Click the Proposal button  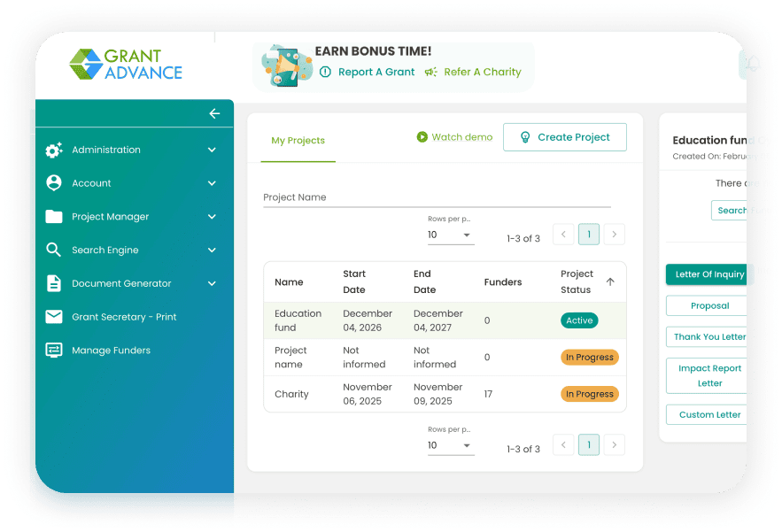[706, 305]
